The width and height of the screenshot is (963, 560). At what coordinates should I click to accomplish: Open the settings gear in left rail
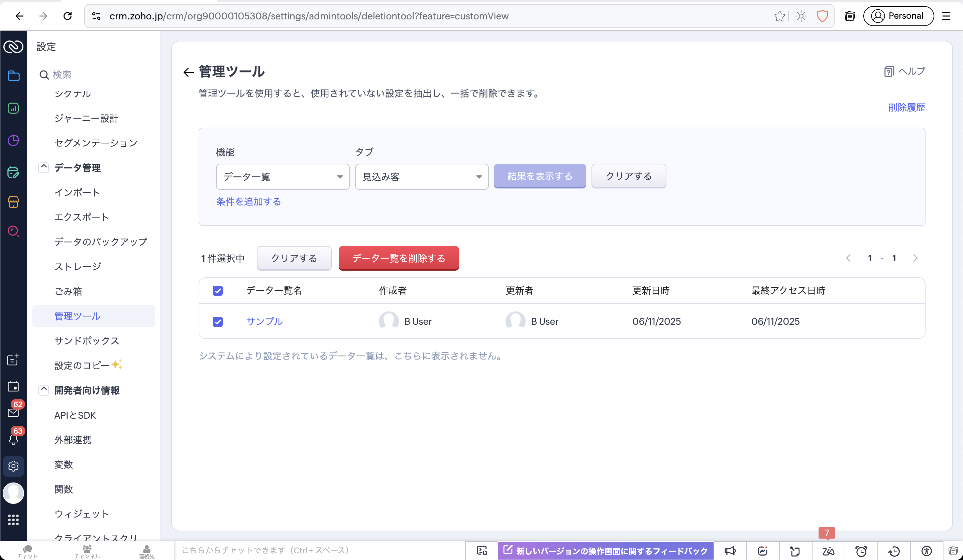[x=13, y=466]
